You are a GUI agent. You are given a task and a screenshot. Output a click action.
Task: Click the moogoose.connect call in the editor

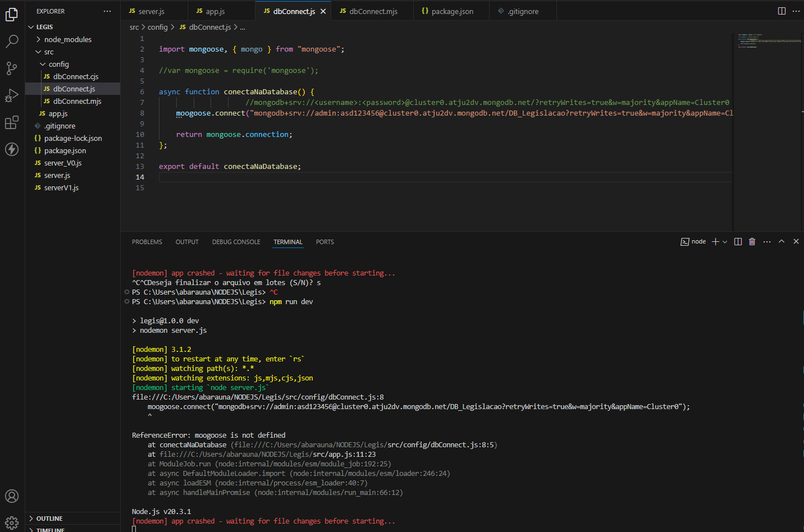[x=211, y=113]
